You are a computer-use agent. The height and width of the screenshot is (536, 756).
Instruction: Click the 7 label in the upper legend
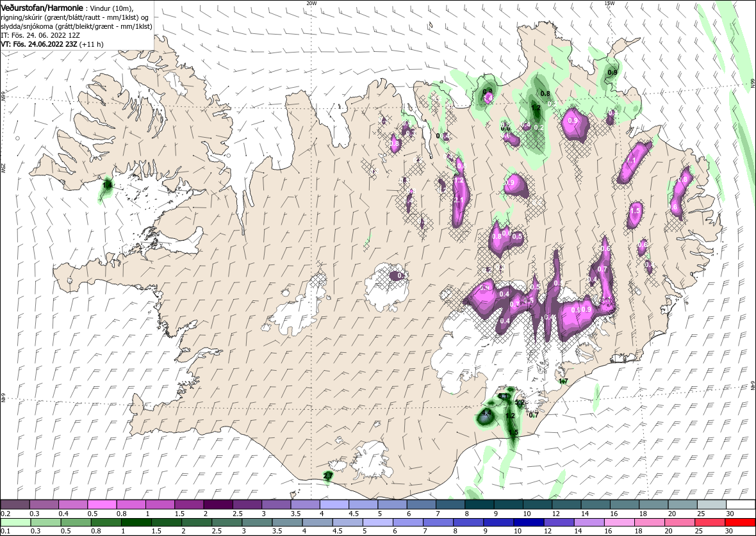(438, 514)
